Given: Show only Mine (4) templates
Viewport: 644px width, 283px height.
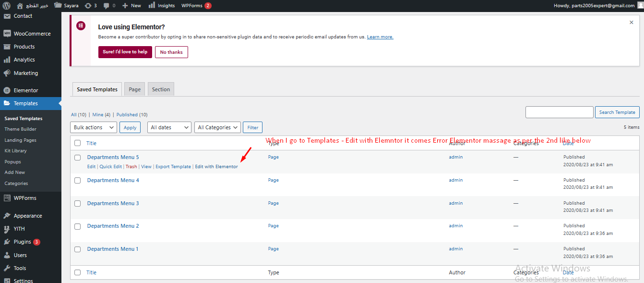Looking at the screenshot, I should [x=101, y=115].
